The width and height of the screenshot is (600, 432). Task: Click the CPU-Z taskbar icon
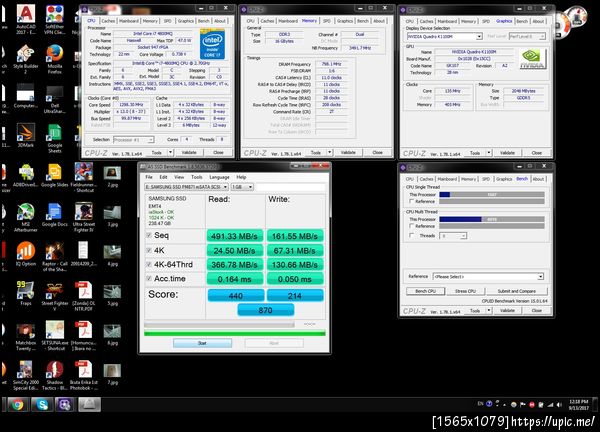pyautogui.click(x=65, y=404)
